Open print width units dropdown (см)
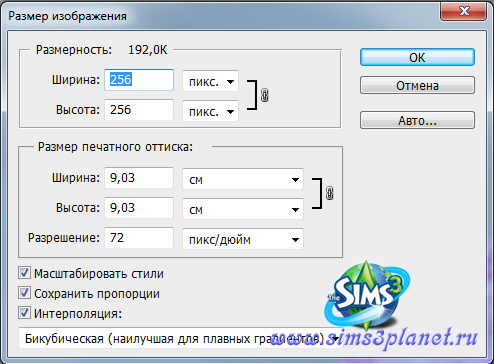The width and height of the screenshot is (494, 364). coord(243,179)
